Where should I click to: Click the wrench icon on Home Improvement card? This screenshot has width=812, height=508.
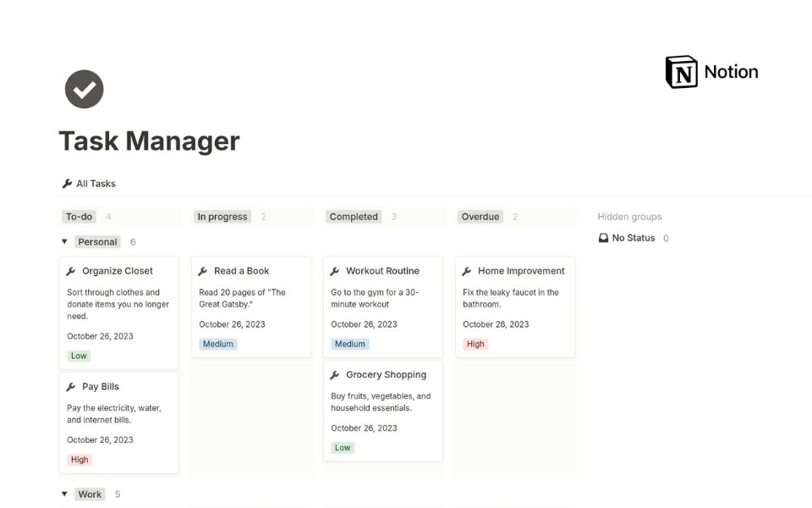pos(467,272)
